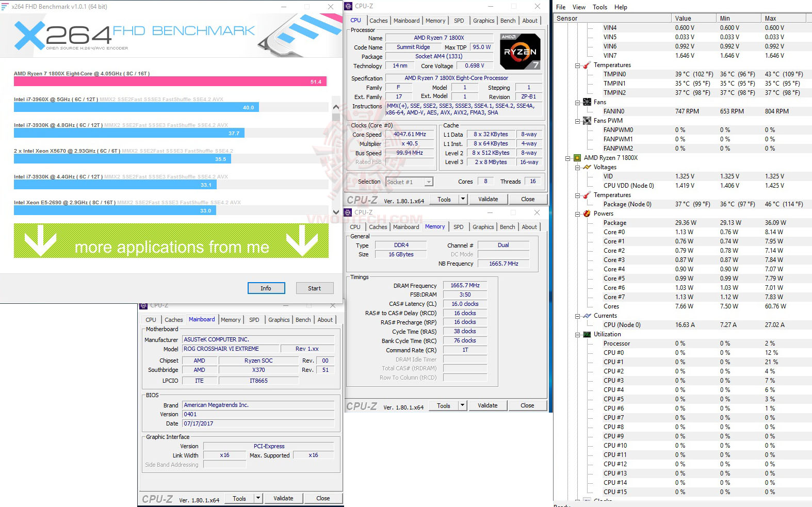Viewport: 812px width, 507px height.
Task: Click the Fans PWM node icon
Action: tap(587, 121)
